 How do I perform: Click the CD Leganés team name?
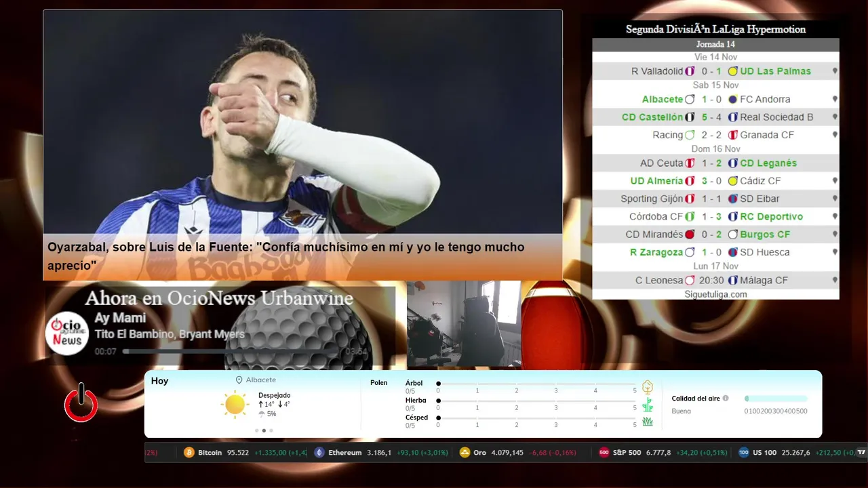(x=768, y=163)
